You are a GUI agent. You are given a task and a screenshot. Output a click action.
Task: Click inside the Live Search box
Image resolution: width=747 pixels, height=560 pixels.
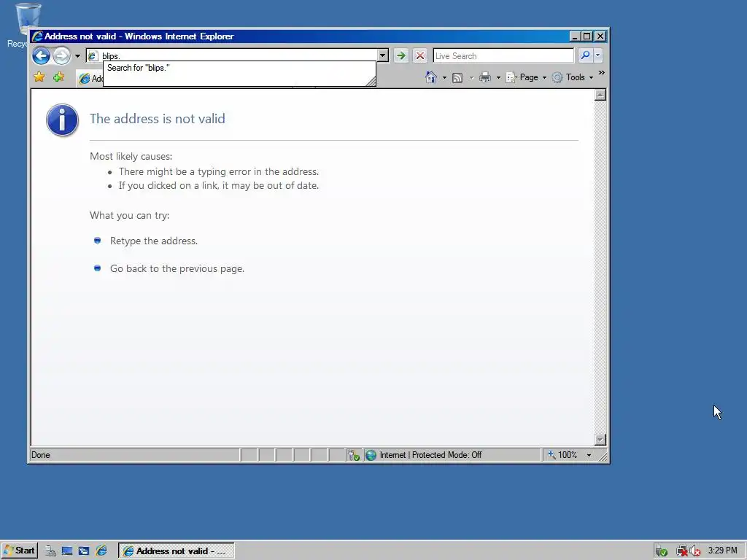[x=503, y=55]
